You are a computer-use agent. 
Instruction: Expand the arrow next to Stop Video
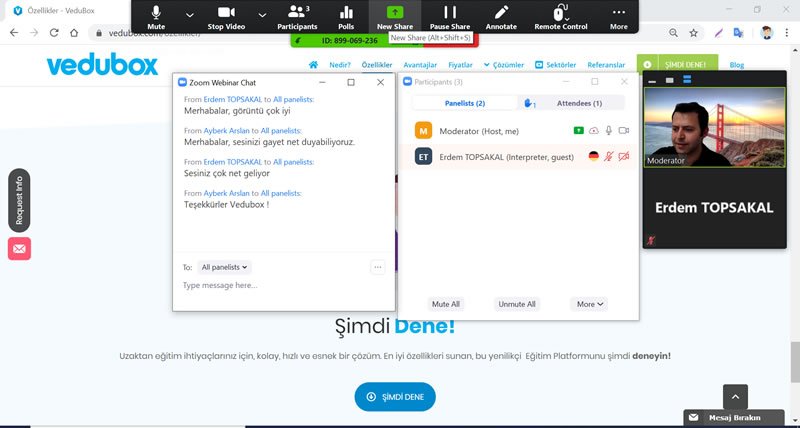coord(262,15)
